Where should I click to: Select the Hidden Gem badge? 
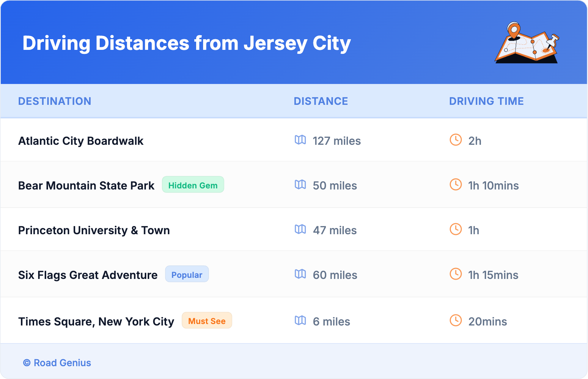coord(193,185)
